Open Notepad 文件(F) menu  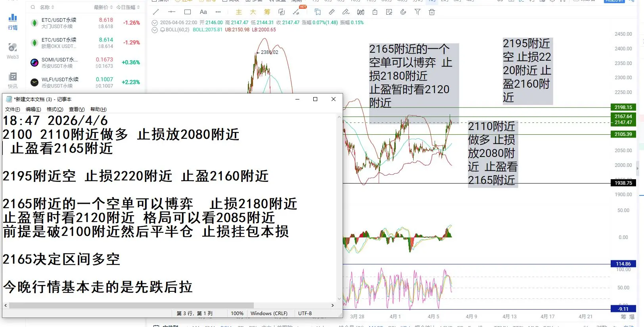[12, 109]
